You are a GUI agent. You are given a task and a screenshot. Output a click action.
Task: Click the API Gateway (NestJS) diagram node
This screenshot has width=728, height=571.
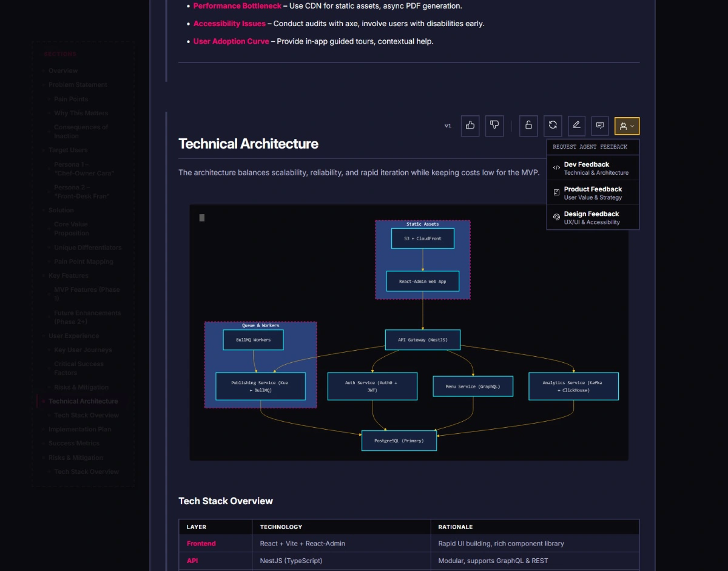(423, 340)
